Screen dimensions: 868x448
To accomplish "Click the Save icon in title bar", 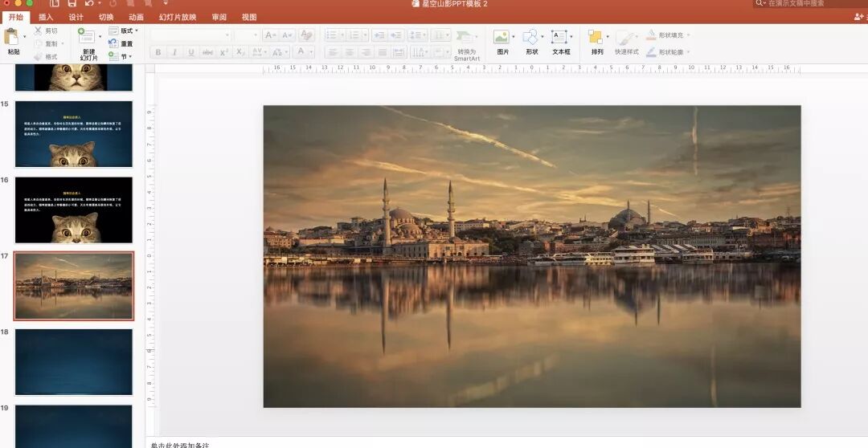I will click(x=72, y=3).
